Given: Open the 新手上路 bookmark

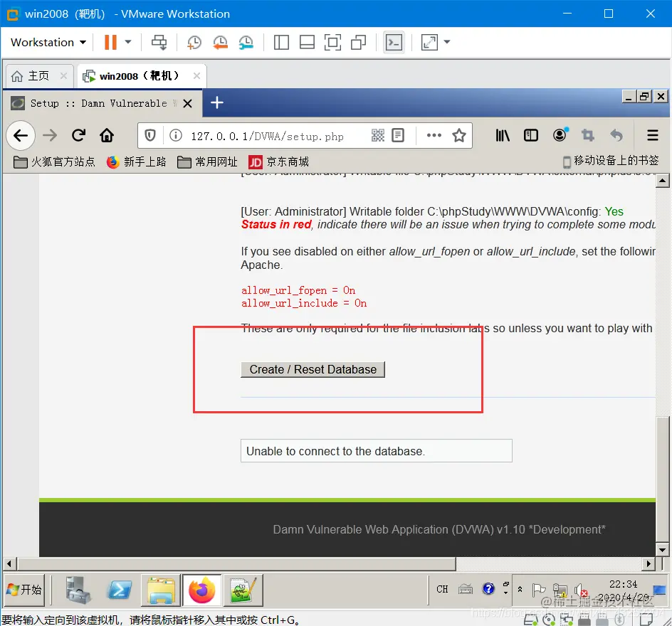Looking at the screenshot, I should pyautogui.click(x=136, y=162).
